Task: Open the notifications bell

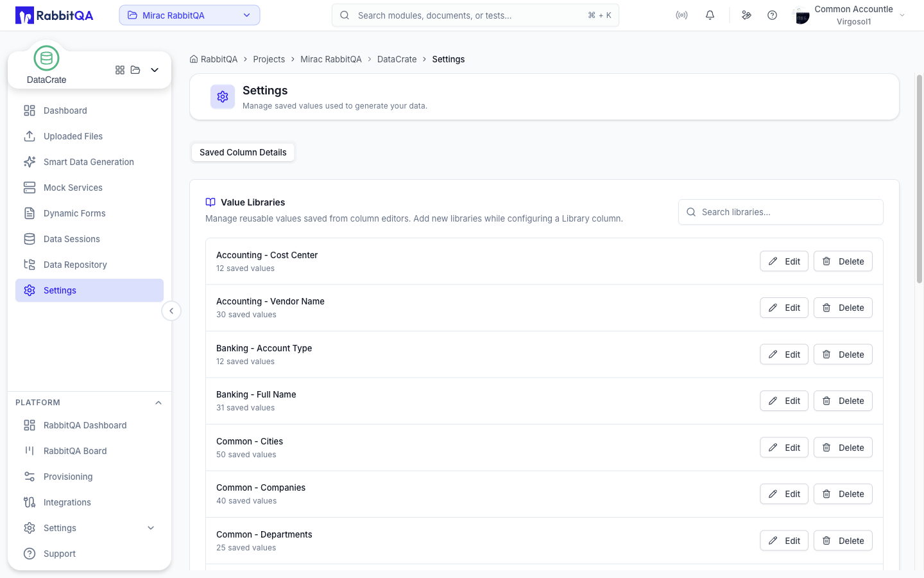Action: coord(710,15)
